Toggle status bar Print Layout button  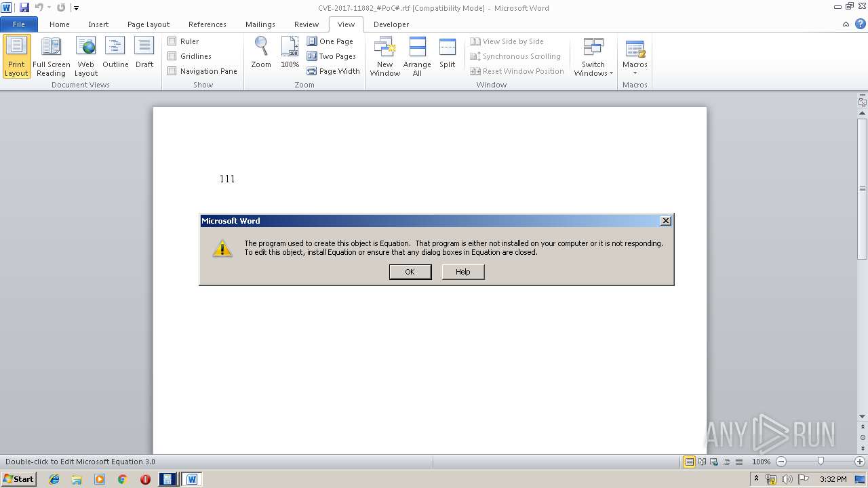click(x=690, y=462)
